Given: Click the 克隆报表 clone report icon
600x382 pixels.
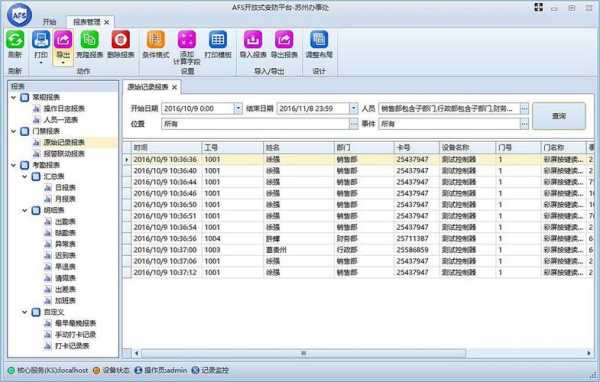Looking at the screenshot, I should point(89,39).
